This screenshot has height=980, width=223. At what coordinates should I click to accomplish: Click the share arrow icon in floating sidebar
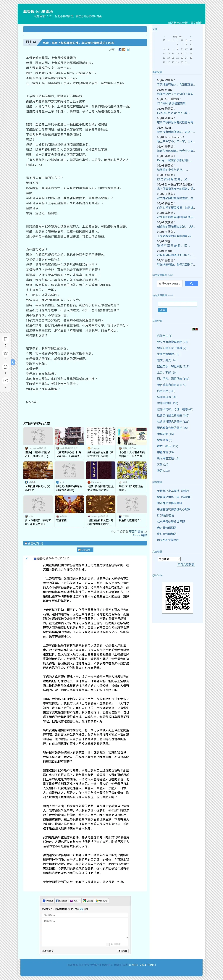tap(5, 380)
